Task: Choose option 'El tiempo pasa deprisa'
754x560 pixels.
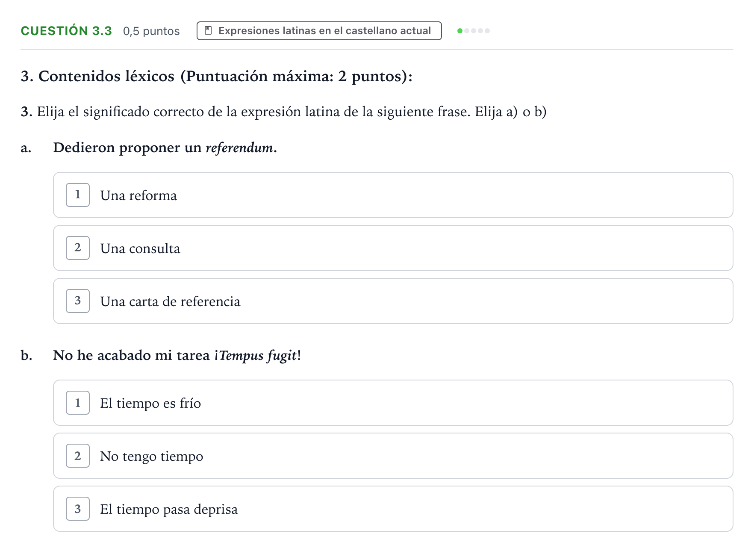Action: point(393,509)
